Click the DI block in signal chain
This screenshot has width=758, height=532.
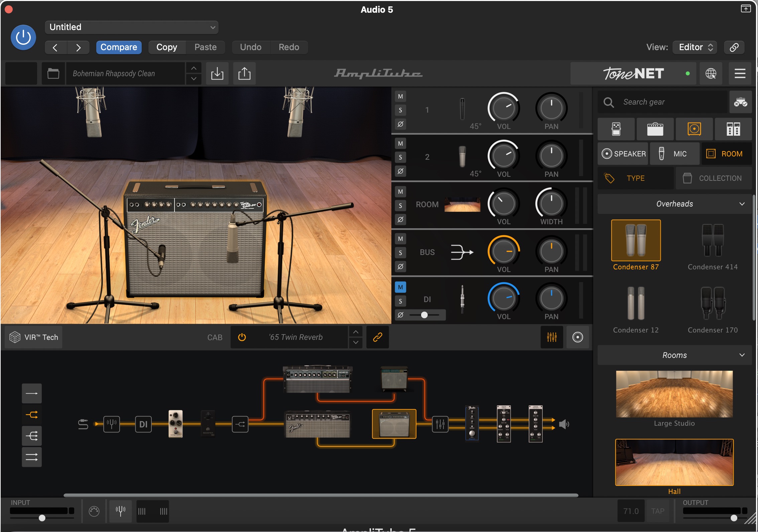(x=143, y=424)
